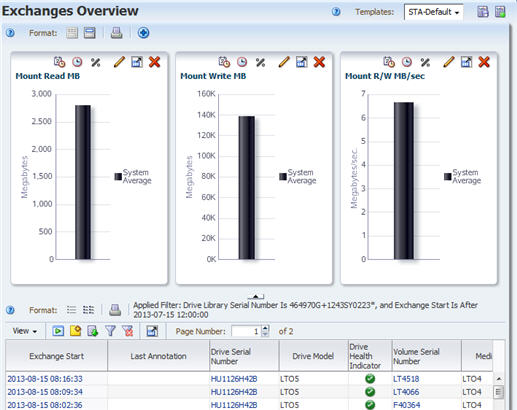Screen dimensions: 517x410
Task: Remove the Mount R/W MB/sec graph pane
Action: click(x=484, y=62)
